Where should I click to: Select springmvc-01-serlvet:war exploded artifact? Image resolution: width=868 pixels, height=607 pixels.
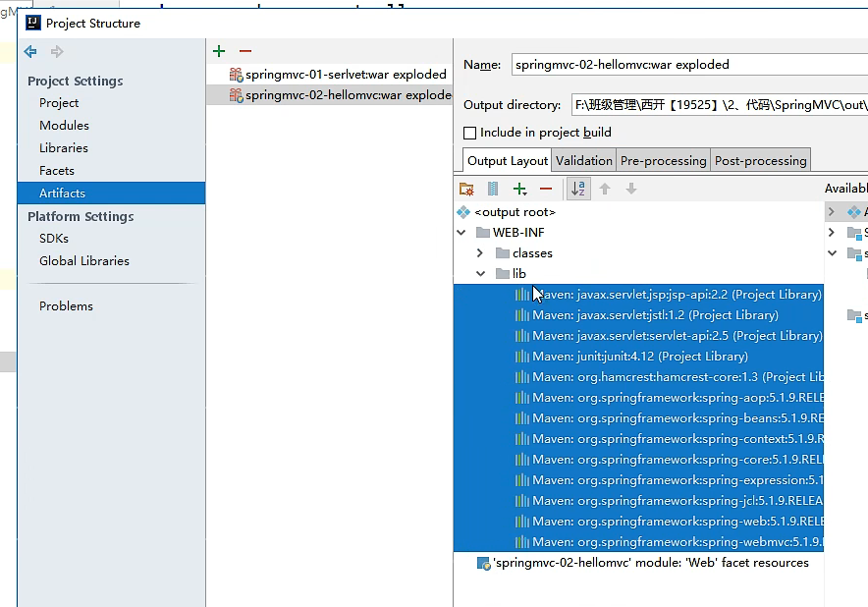(x=330, y=75)
